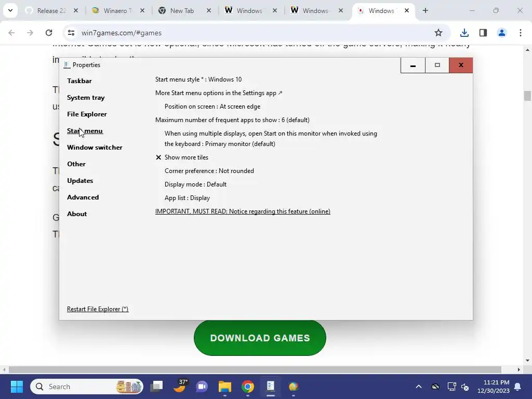The height and width of the screenshot is (399, 532).
Task: Click the browser back arrow
Action: (x=11, y=33)
